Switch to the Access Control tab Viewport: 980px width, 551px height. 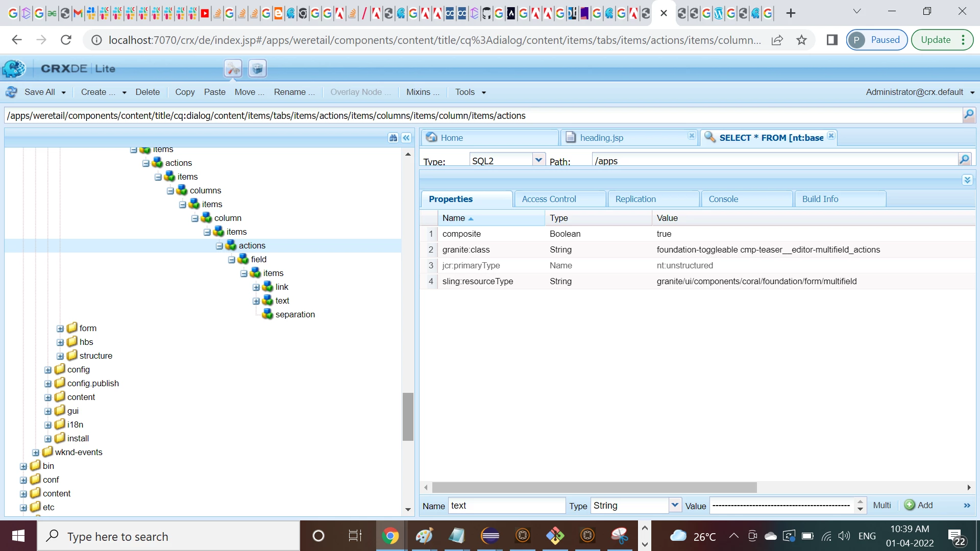pyautogui.click(x=549, y=199)
